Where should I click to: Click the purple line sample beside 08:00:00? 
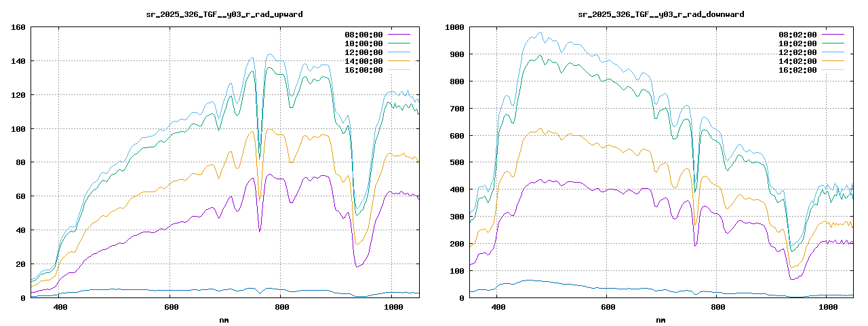pos(399,35)
